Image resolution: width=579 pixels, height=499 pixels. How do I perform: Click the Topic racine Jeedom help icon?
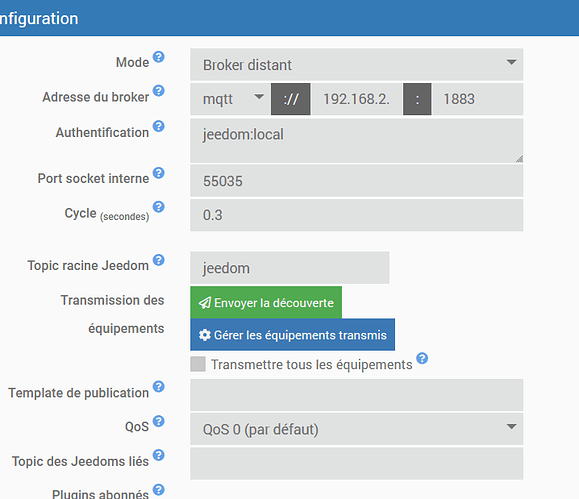point(159,260)
